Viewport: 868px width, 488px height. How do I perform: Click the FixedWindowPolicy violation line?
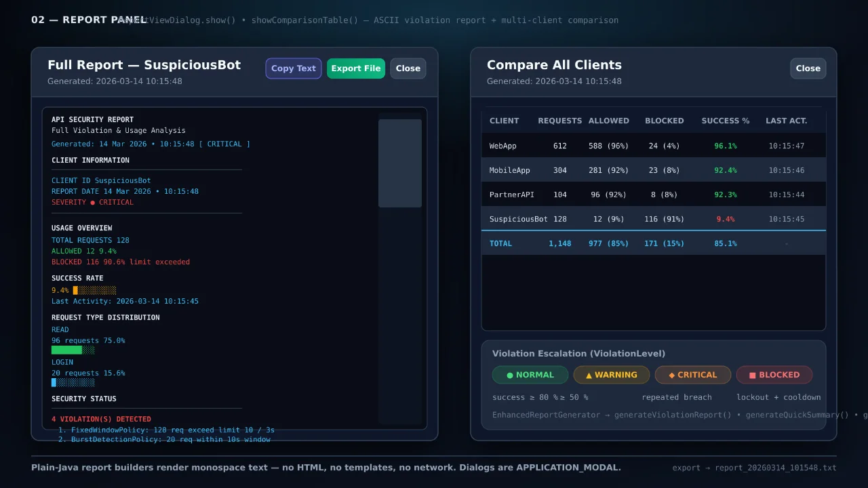[166, 430]
